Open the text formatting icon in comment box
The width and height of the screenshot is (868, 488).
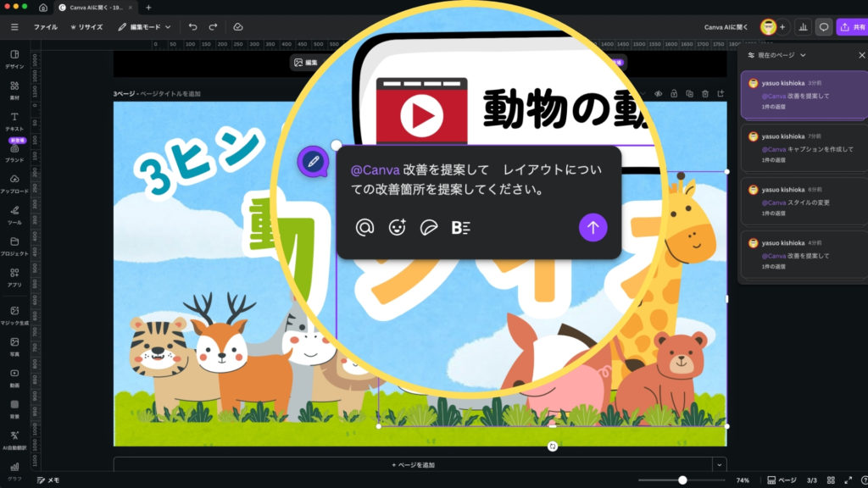460,227
